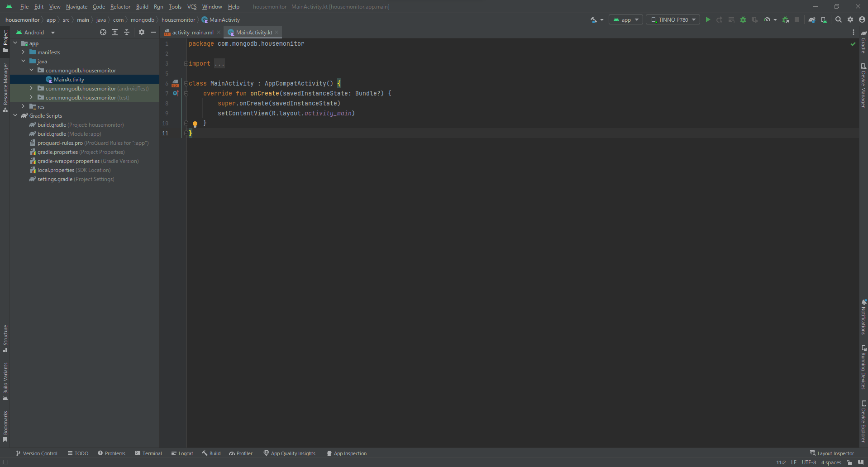The width and height of the screenshot is (868, 467).
Task: Run the app with the green play button
Action: click(x=708, y=20)
